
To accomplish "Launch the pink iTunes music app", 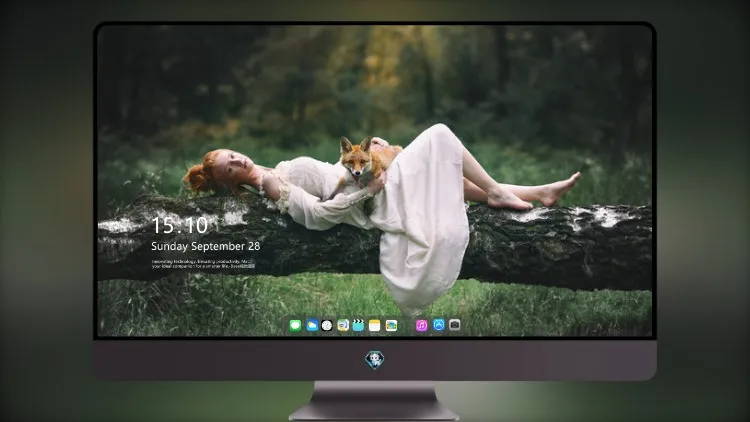I will 421,325.
